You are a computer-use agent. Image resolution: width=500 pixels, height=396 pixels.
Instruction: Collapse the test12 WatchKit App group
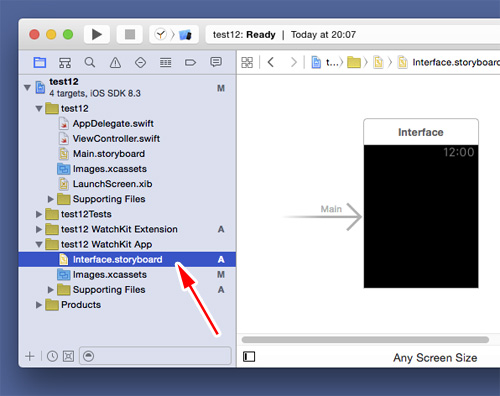click(x=39, y=244)
